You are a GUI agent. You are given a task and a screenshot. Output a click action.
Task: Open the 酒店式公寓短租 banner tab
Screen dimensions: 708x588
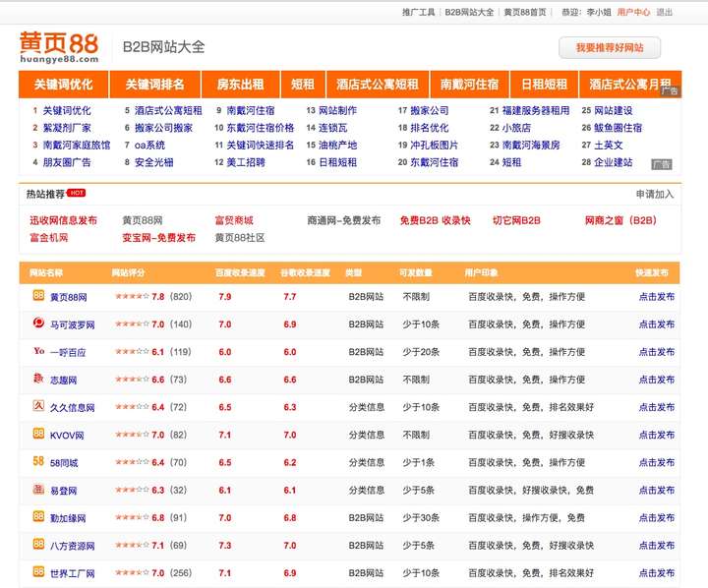[x=378, y=85]
